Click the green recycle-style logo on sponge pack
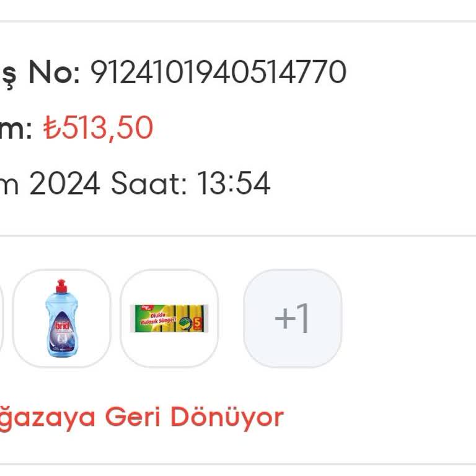This screenshot has height=476, width=476. [x=185, y=324]
